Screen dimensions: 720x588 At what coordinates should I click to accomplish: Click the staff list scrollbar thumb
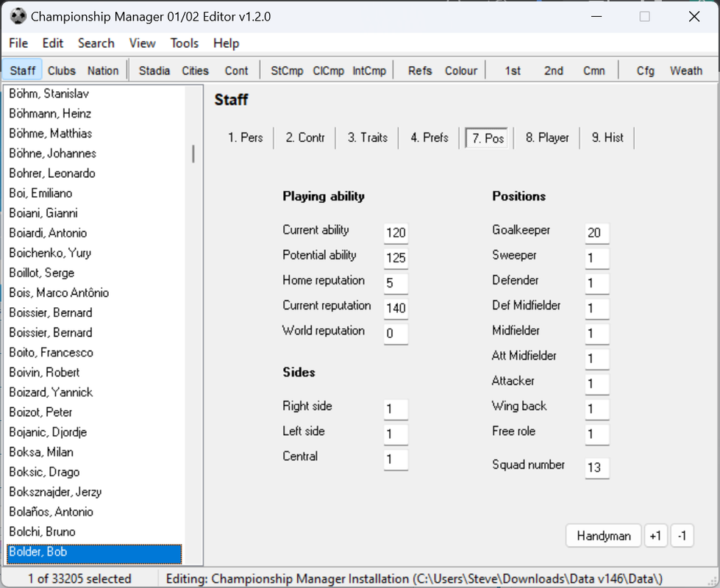(193, 154)
